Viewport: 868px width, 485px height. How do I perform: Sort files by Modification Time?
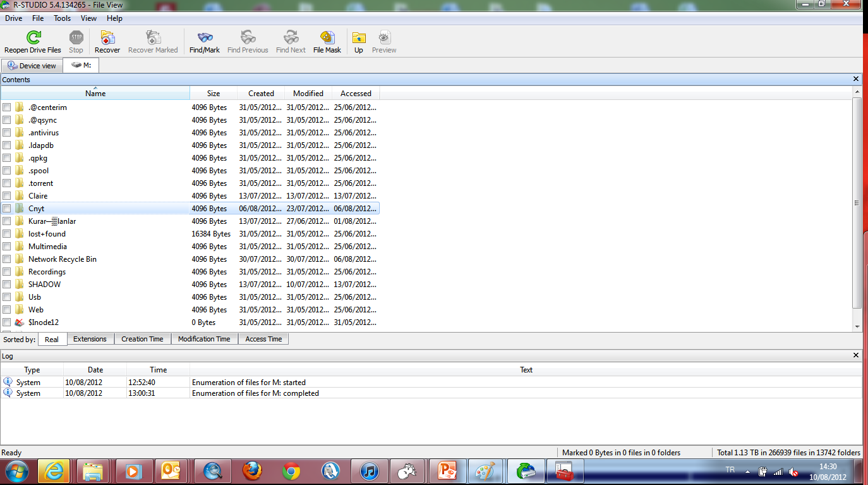coord(204,339)
